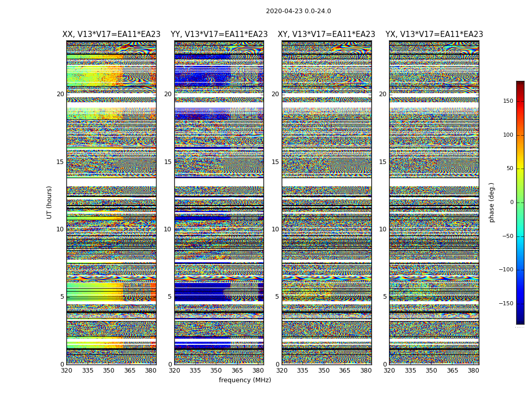The width and height of the screenshot is (532, 405).
Task: Click the '−50' colorbar tick label
Action: [x=508, y=236]
